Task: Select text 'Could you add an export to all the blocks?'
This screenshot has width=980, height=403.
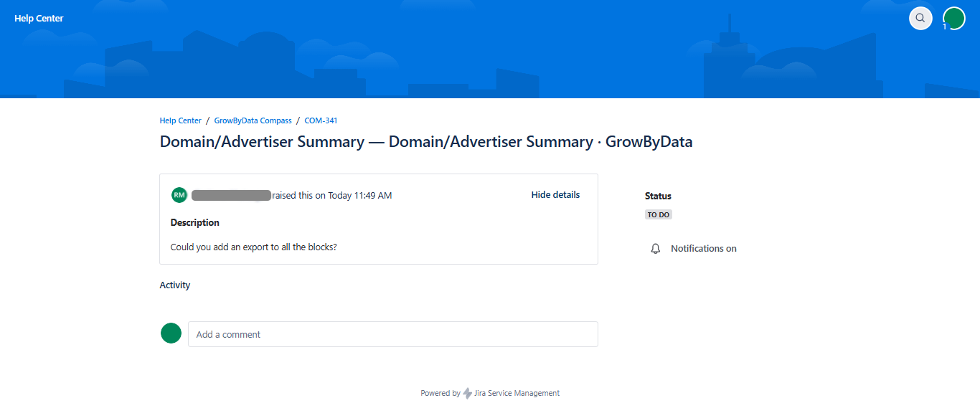Action: point(254,247)
